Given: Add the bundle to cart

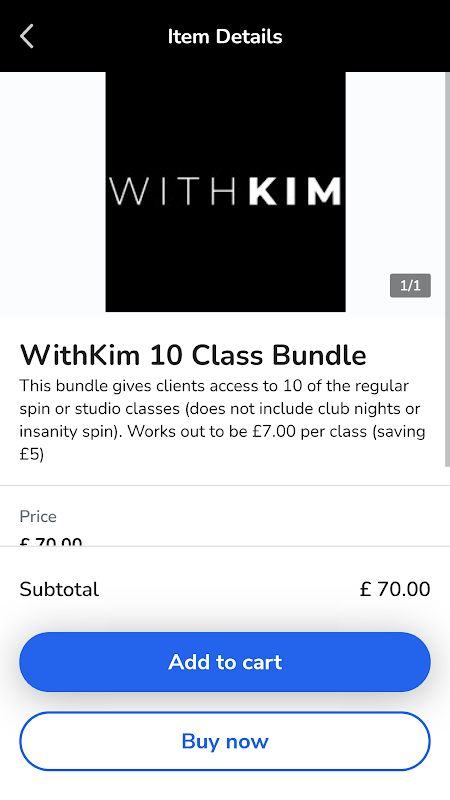Looking at the screenshot, I should 225,662.
